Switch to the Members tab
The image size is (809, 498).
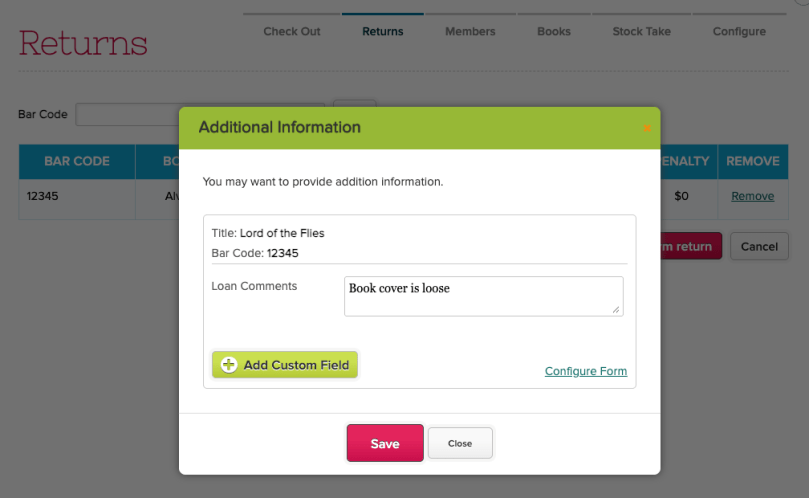(x=470, y=31)
